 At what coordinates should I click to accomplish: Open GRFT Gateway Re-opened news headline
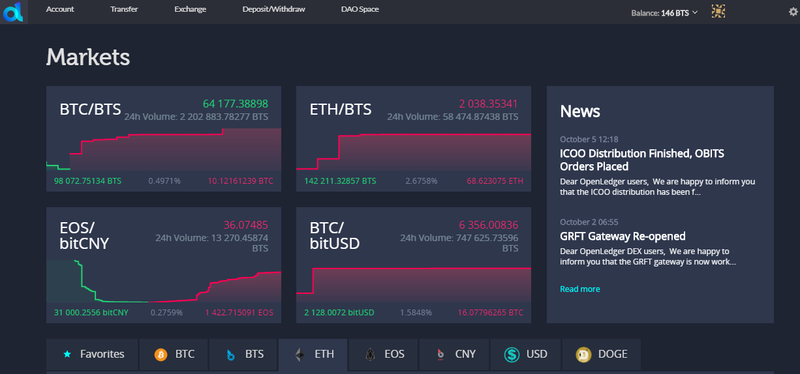coord(622,236)
